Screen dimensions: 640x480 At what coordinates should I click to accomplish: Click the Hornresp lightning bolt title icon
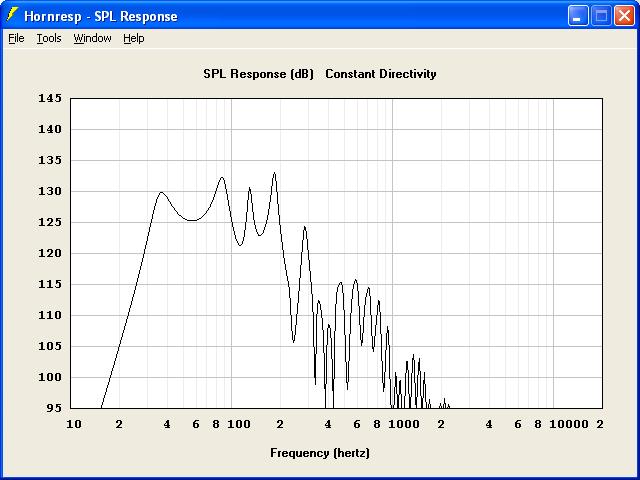pos(13,15)
